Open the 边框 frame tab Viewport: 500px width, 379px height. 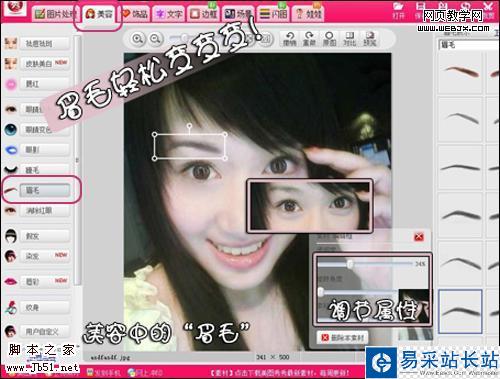click(x=203, y=14)
